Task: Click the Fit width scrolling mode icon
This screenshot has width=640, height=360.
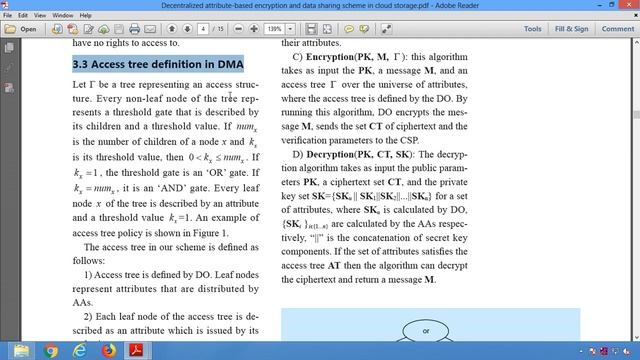Action: 311,29
